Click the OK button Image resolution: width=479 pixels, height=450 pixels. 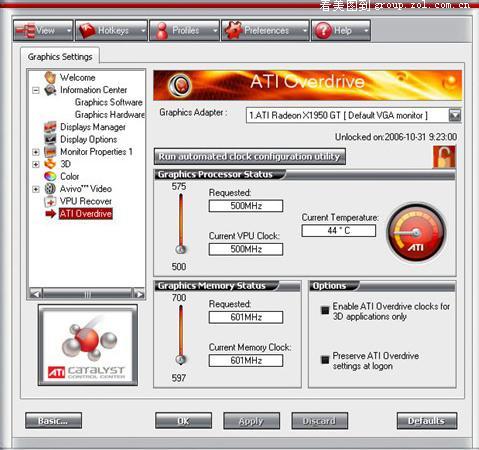click(183, 421)
